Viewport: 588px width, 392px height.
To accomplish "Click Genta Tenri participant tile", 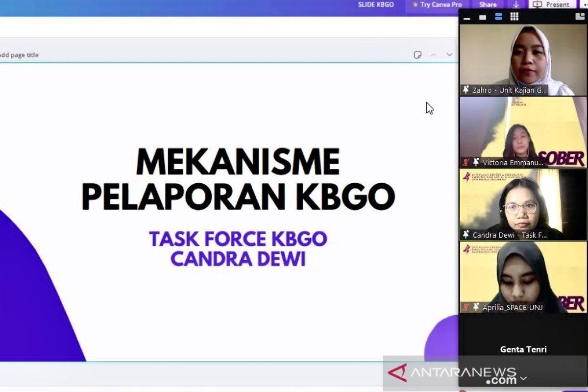I will pyautogui.click(x=523, y=349).
